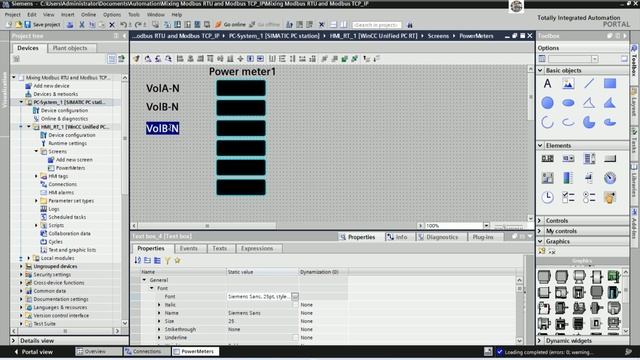Expand the Details view panel
This screenshot has height=360, width=640.
coord(13,340)
